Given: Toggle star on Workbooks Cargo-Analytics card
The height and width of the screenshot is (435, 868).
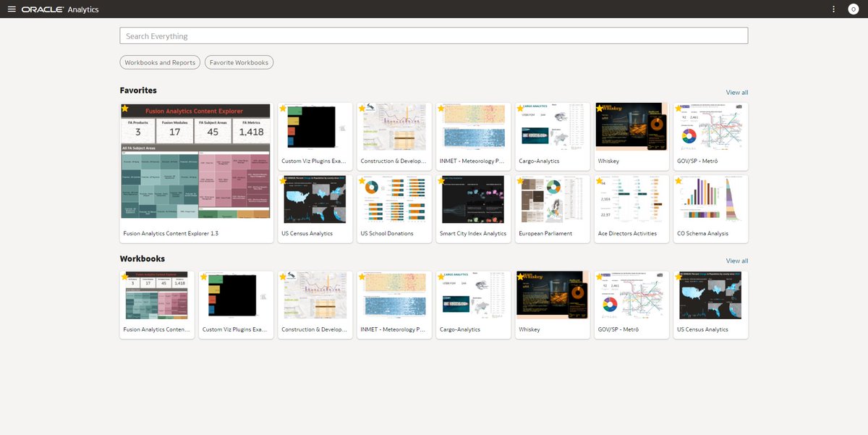Looking at the screenshot, I should click(x=441, y=276).
